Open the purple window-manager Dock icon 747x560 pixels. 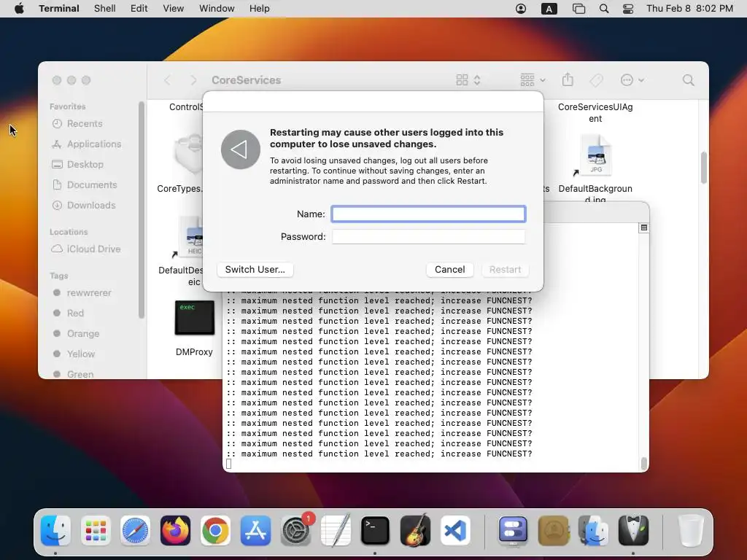[x=513, y=531]
